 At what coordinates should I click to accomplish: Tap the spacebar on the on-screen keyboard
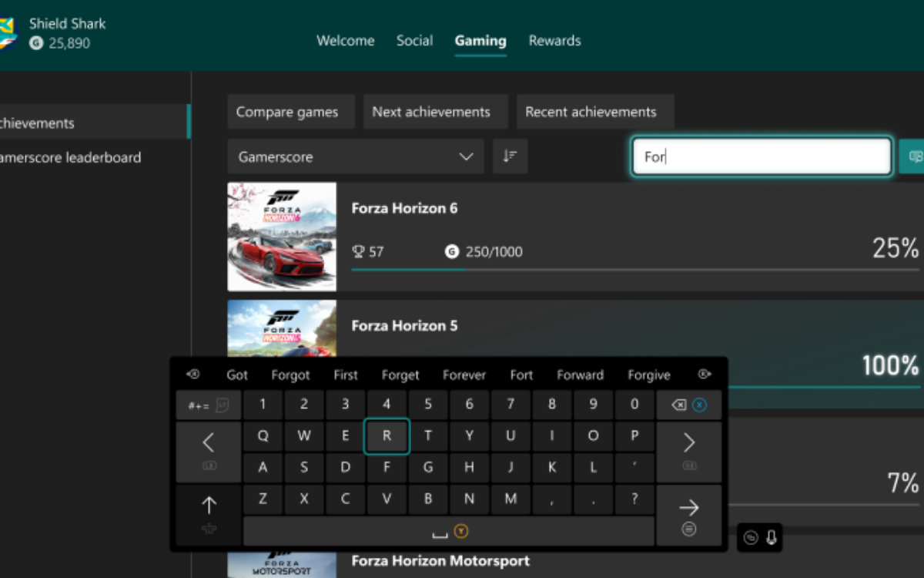click(449, 531)
